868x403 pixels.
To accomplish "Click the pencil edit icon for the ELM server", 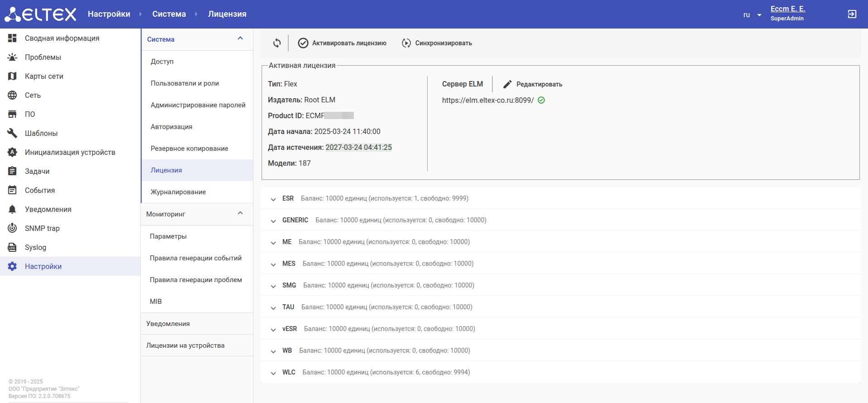I will pyautogui.click(x=507, y=84).
